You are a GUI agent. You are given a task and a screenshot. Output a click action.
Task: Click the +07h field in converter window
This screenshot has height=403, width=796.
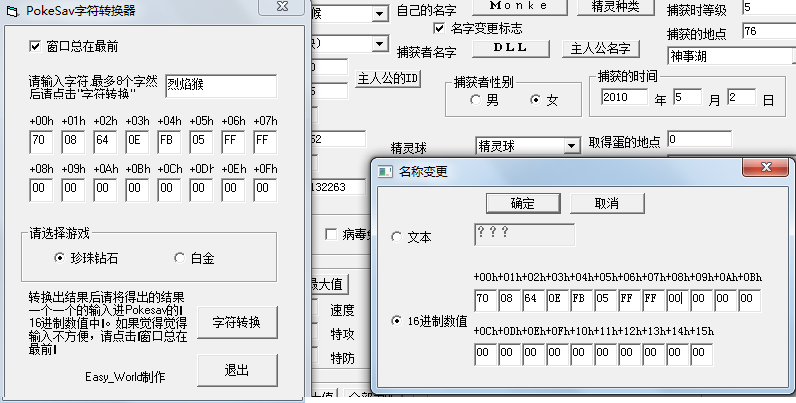pos(265,142)
